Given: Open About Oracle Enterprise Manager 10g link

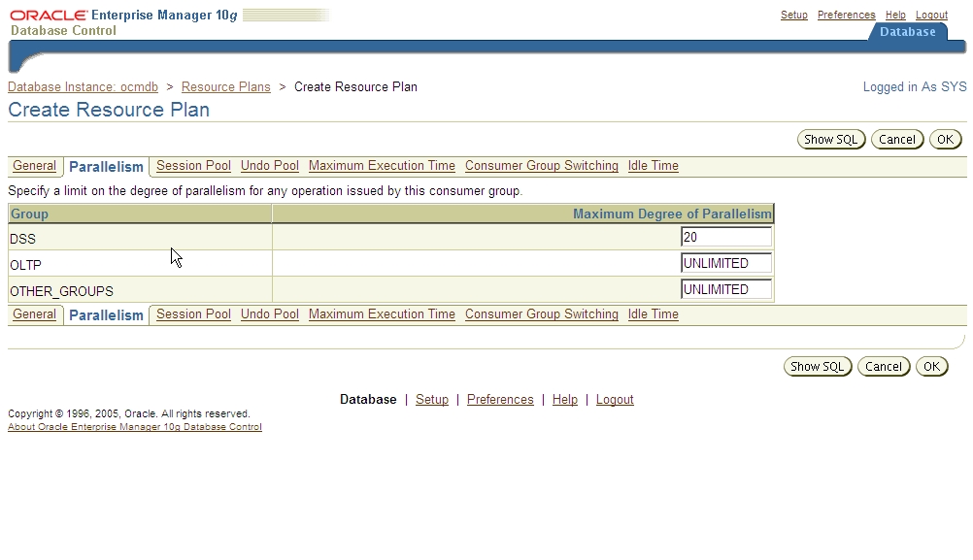Looking at the screenshot, I should point(135,427).
